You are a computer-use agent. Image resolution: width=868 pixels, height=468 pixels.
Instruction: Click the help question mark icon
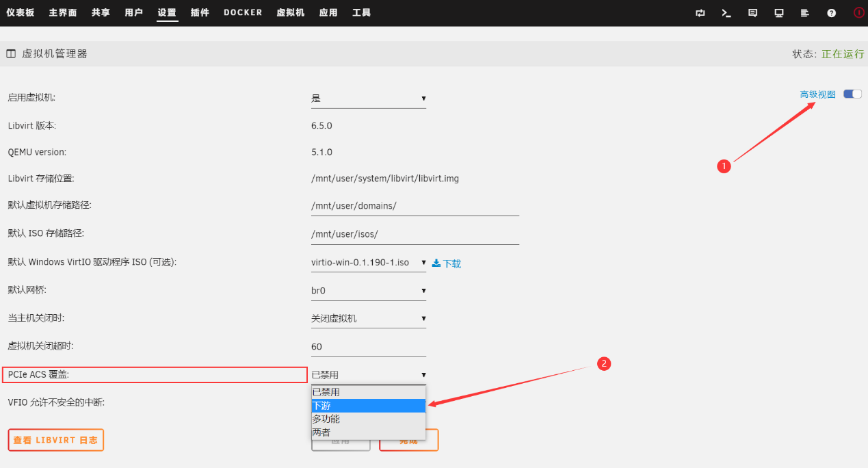coord(831,13)
